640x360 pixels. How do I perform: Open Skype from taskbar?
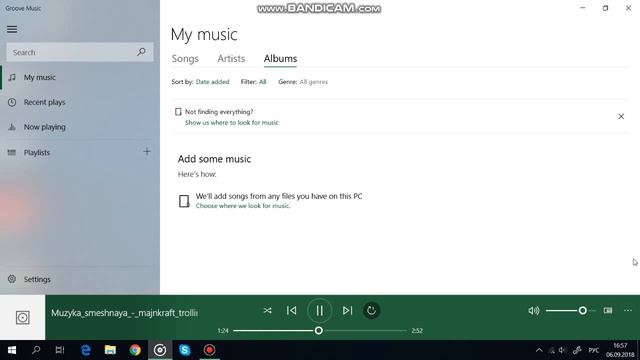184,350
